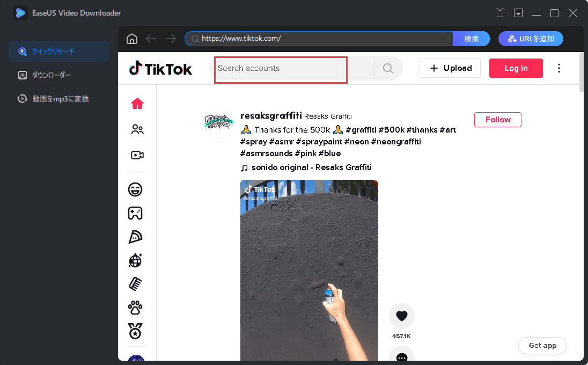The width and height of the screenshot is (588, 365).
Task: Click the URLを追加 button
Action: pos(530,39)
